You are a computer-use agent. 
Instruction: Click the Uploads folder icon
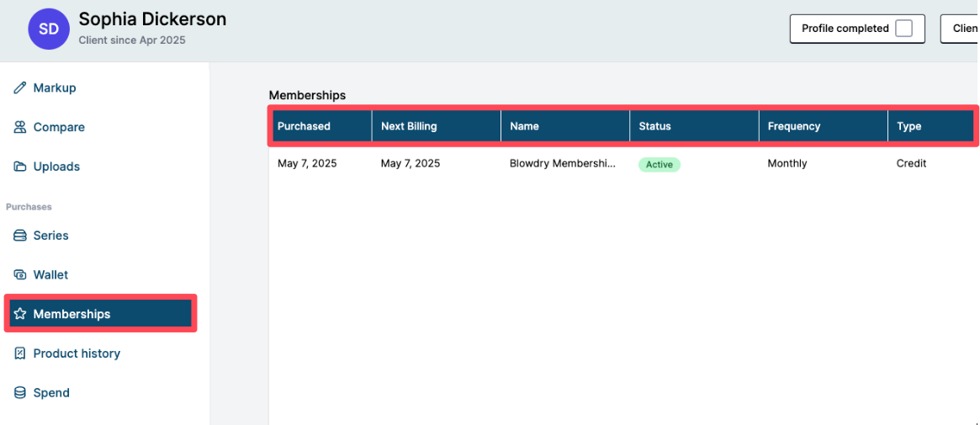point(20,167)
